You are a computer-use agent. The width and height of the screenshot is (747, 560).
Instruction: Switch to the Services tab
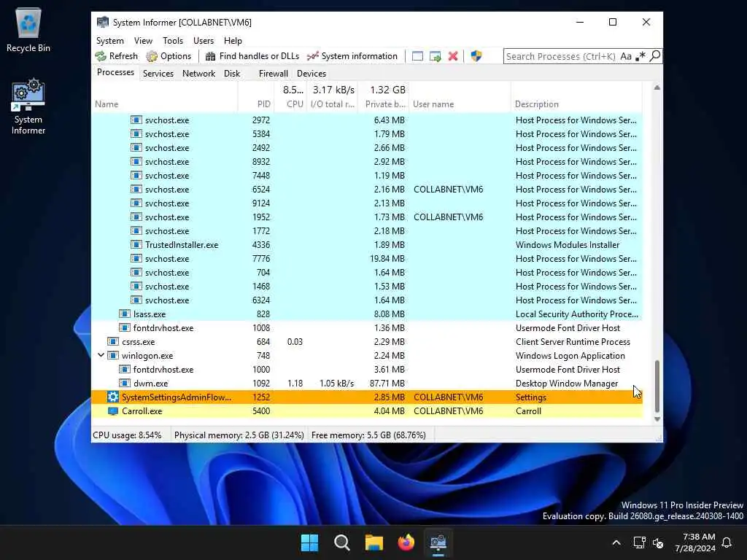coord(158,74)
